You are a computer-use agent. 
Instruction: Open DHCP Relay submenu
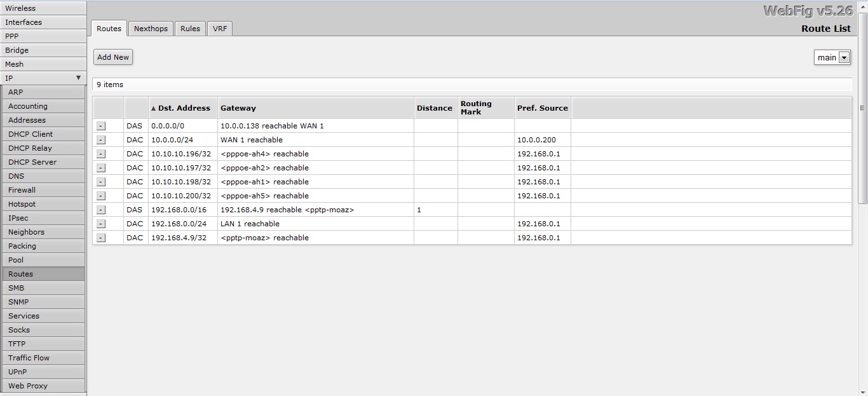(x=43, y=148)
